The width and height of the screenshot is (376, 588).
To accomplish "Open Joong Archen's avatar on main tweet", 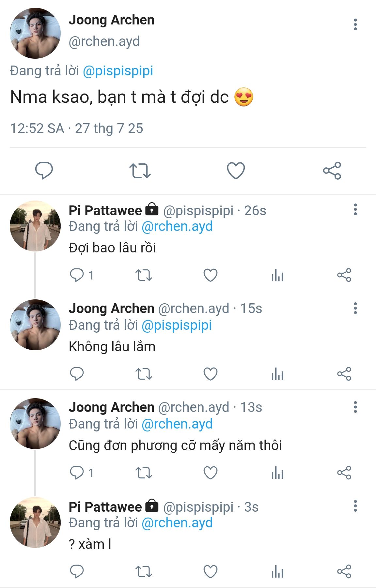I will [x=35, y=33].
